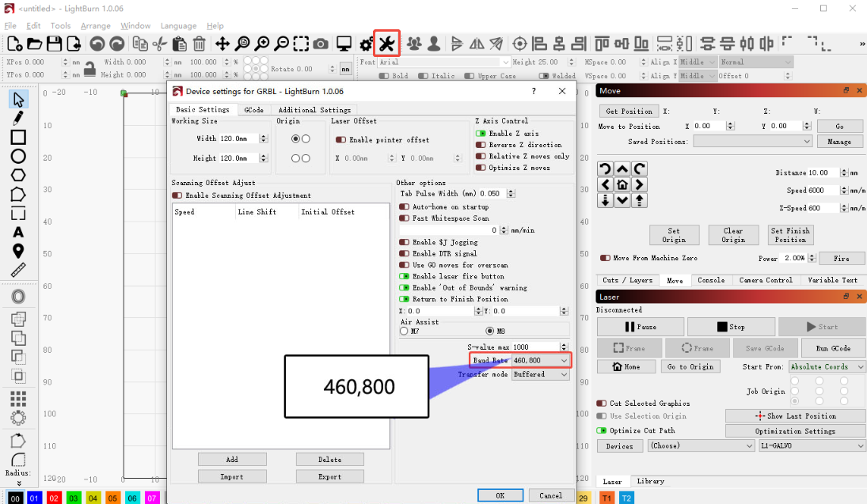Click the S-value max input field
Viewport: 867px width, 504px height.
click(540, 347)
